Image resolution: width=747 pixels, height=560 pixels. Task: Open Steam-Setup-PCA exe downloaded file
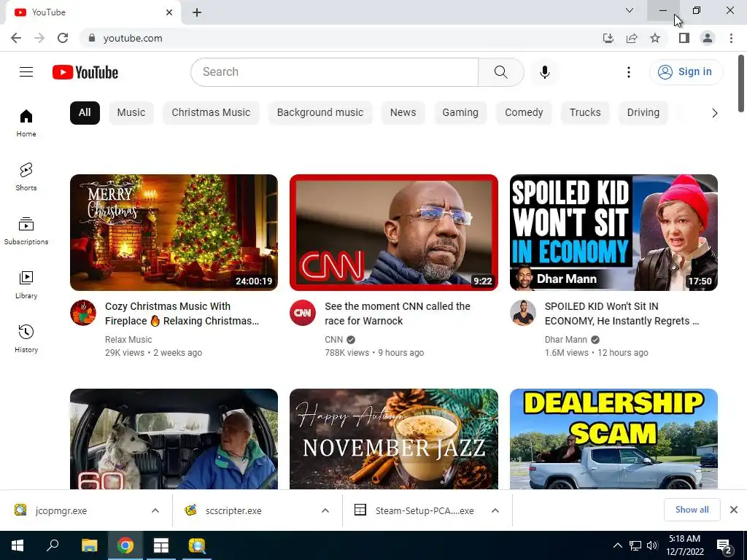(x=425, y=510)
